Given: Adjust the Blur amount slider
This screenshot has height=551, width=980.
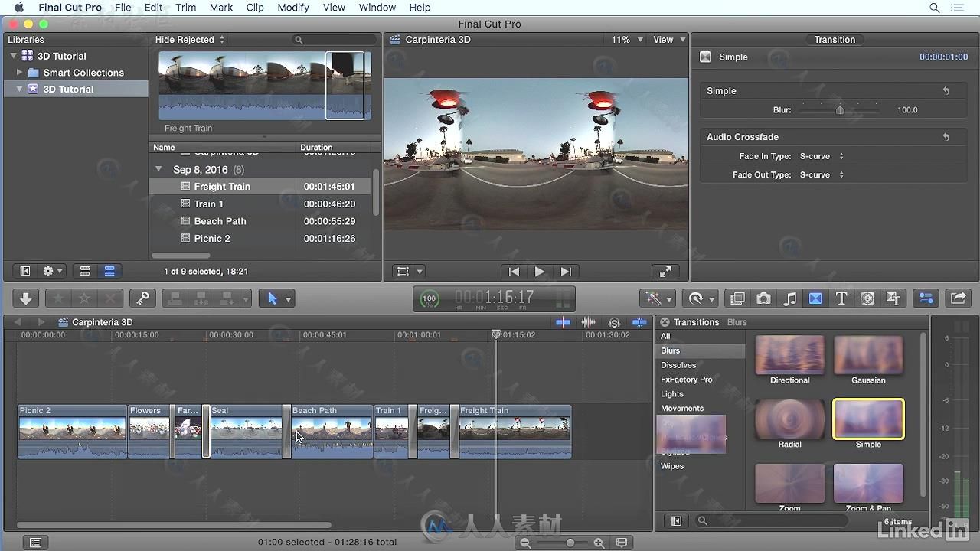Looking at the screenshot, I should point(839,109).
